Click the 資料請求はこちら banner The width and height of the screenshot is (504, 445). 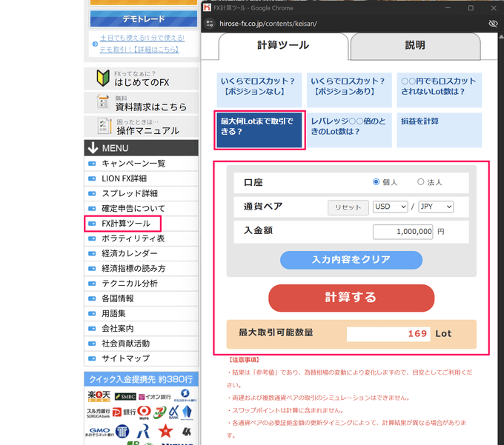pyautogui.click(x=141, y=103)
